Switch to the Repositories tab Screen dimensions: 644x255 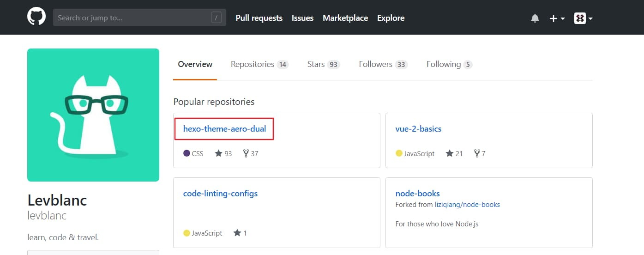(259, 64)
